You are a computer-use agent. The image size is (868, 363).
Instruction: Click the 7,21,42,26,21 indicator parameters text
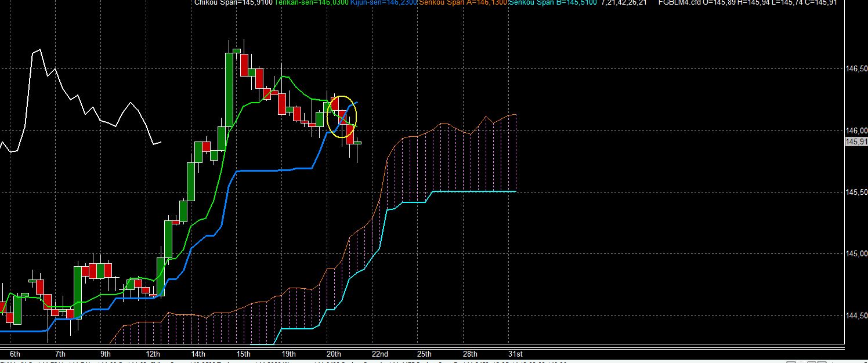coord(624,3)
